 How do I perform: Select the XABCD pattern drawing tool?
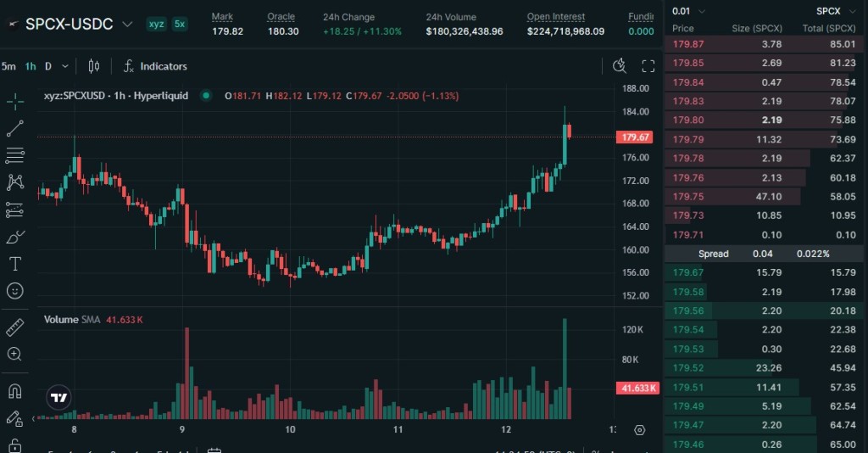coord(15,182)
